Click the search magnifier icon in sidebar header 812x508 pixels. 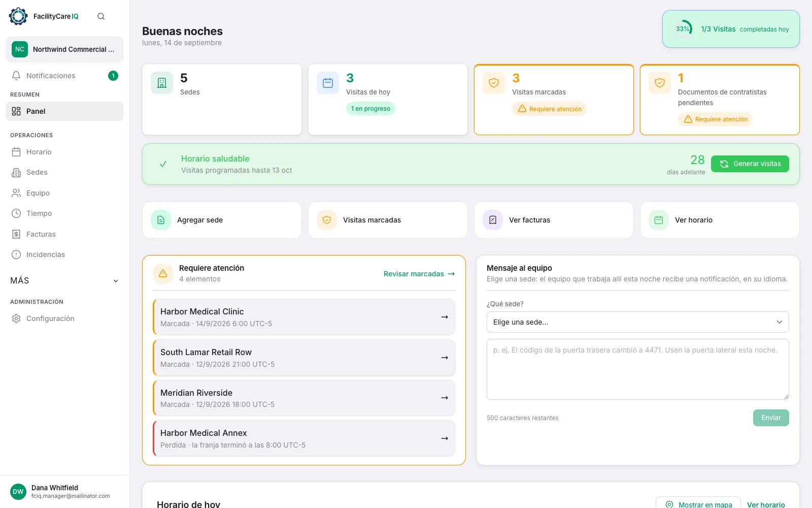(x=101, y=16)
